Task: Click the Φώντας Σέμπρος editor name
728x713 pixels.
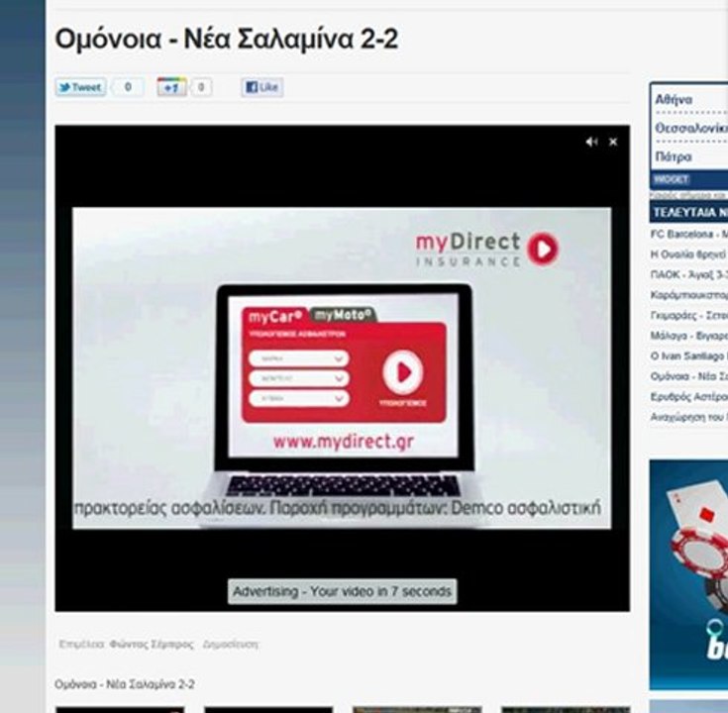Action: point(152,645)
